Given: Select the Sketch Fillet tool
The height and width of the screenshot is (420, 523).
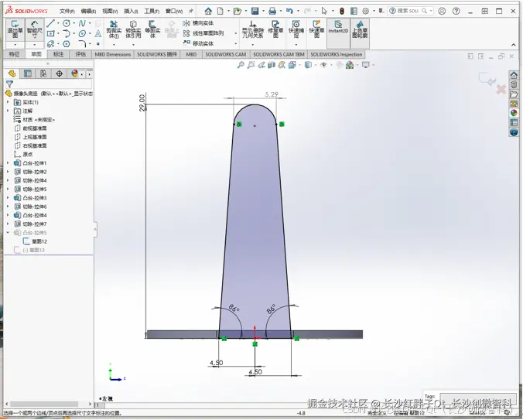Looking at the screenshot, I should 82,43.
